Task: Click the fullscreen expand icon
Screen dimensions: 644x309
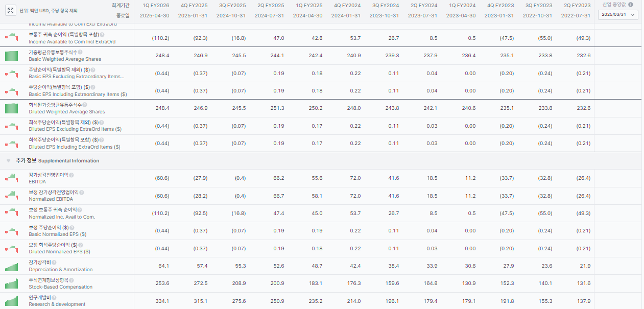Action: 11,10
